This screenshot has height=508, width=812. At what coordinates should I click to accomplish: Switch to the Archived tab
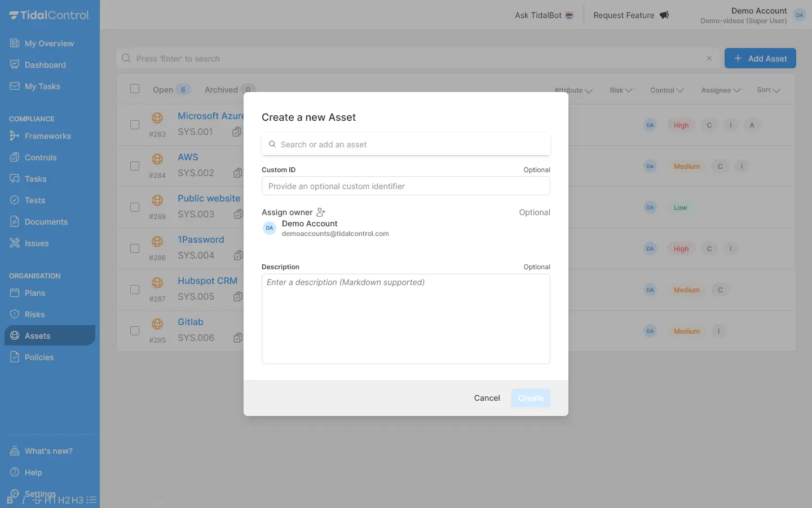point(222,90)
